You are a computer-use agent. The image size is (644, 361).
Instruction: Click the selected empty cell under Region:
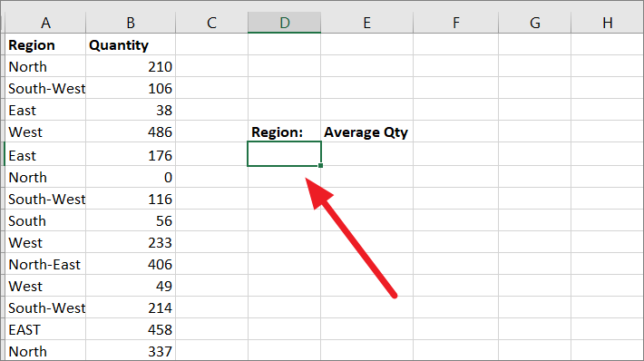click(284, 154)
